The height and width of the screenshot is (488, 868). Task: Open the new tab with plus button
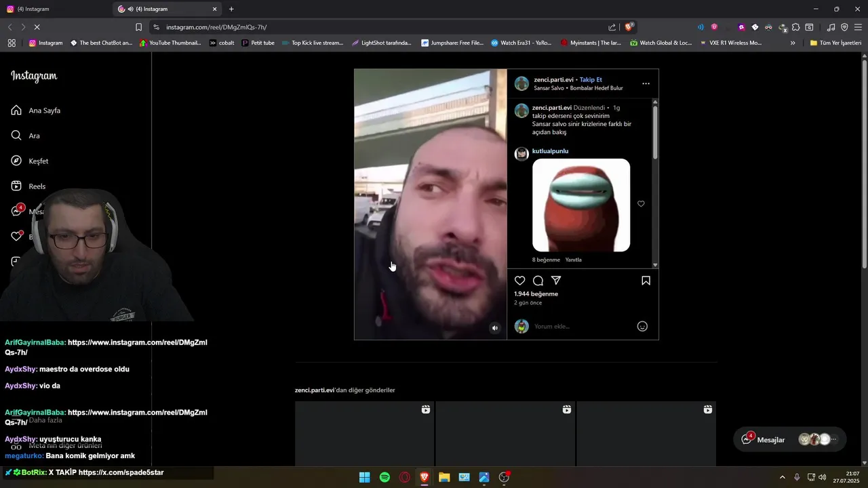pyautogui.click(x=231, y=9)
